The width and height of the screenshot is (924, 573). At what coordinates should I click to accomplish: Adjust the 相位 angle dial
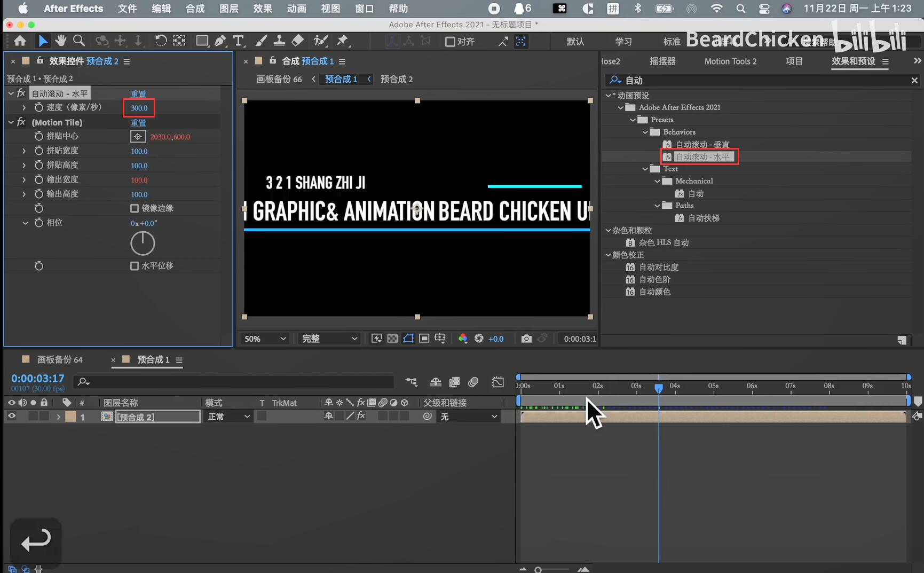coord(142,244)
